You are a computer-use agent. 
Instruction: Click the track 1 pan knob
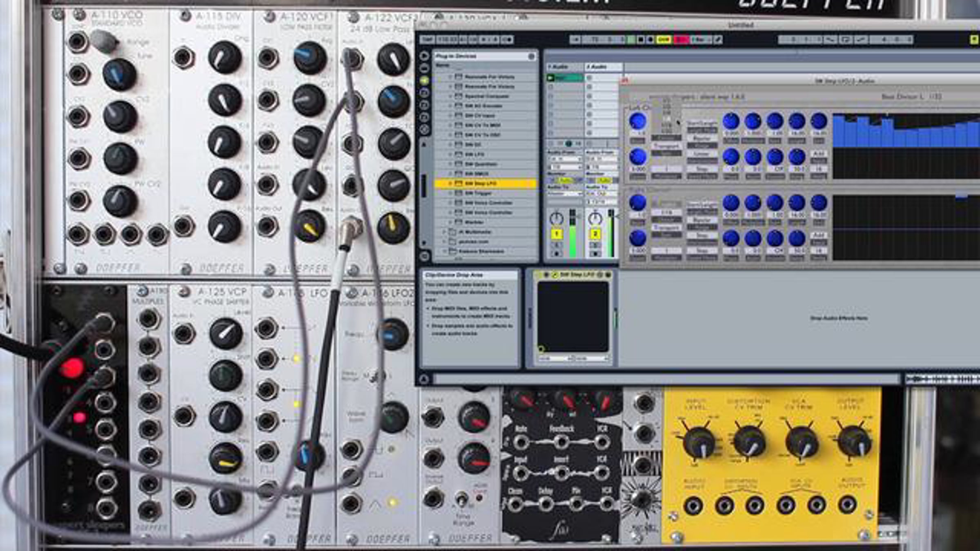point(556,218)
